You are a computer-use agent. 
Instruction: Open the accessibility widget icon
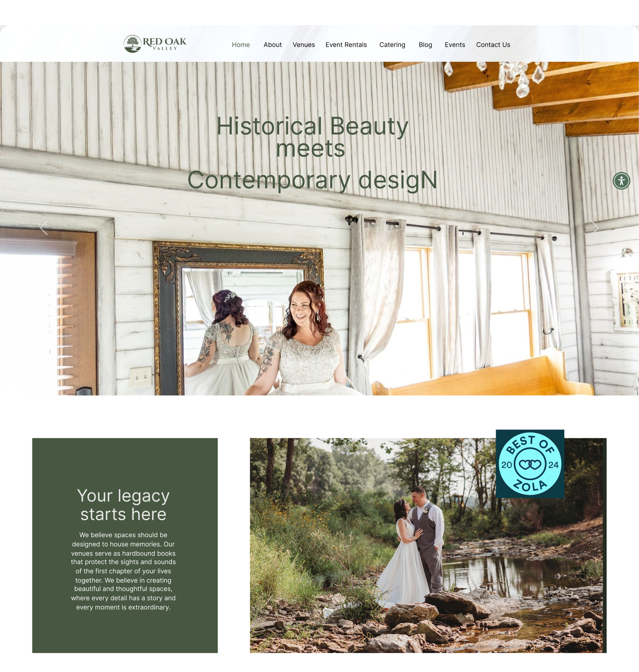621,181
